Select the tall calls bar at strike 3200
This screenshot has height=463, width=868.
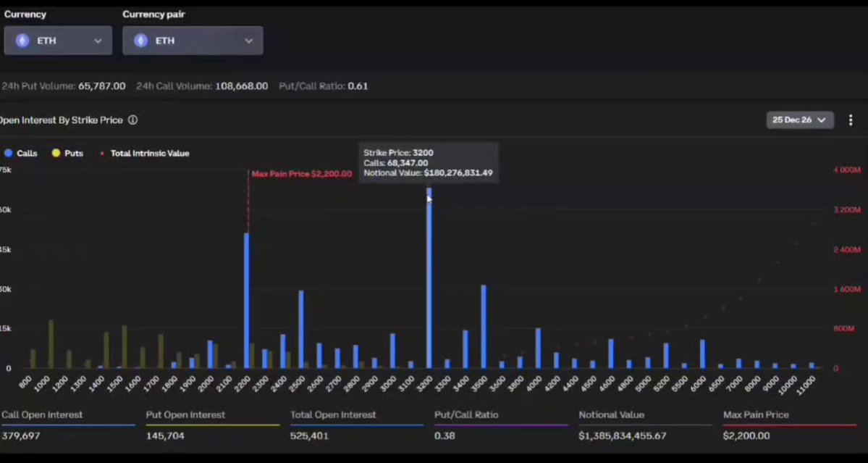point(429,278)
